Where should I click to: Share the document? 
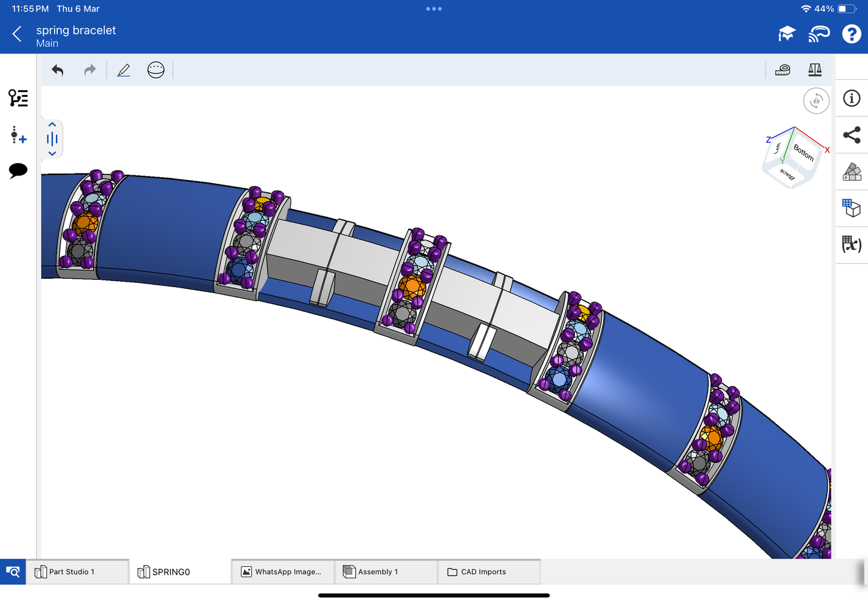[851, 135]
